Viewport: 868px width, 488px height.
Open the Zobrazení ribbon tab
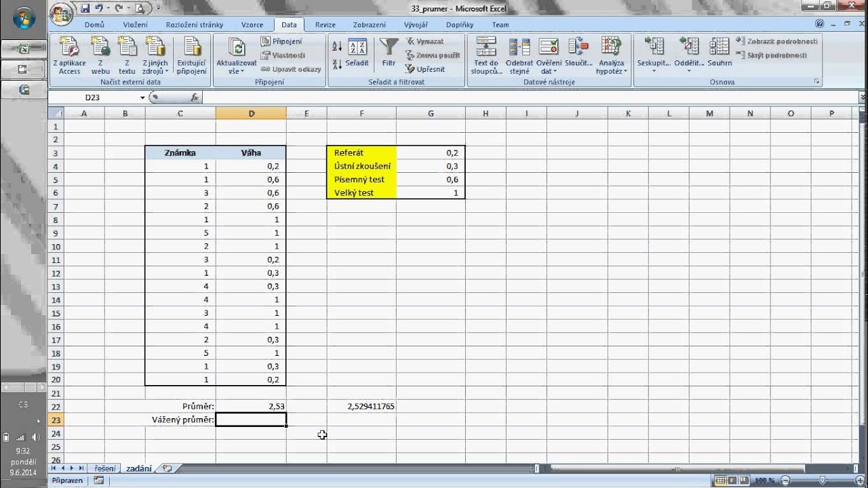(x=370, y=24)
